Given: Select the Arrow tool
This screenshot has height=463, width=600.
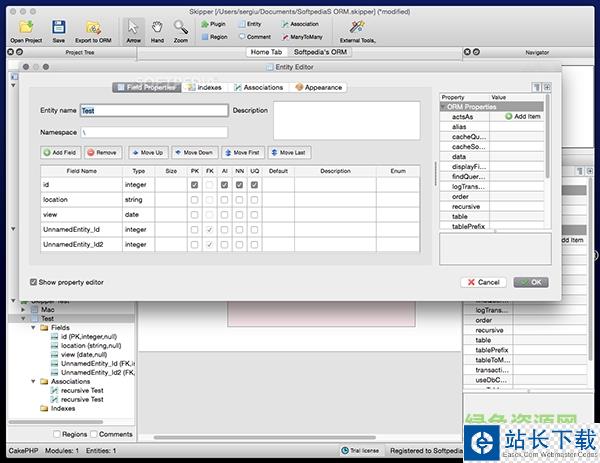Looking at the screenshot, I should pos(134,27).
